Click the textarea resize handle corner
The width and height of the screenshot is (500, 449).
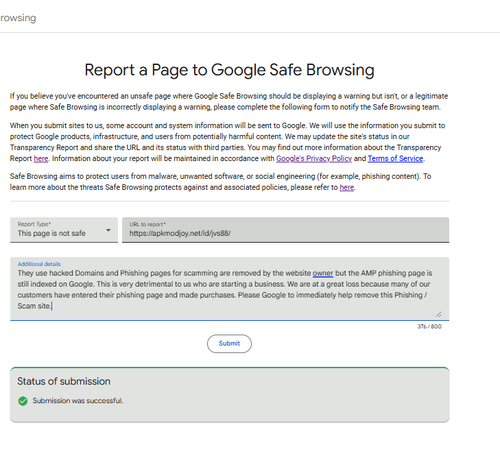(439, 314)
